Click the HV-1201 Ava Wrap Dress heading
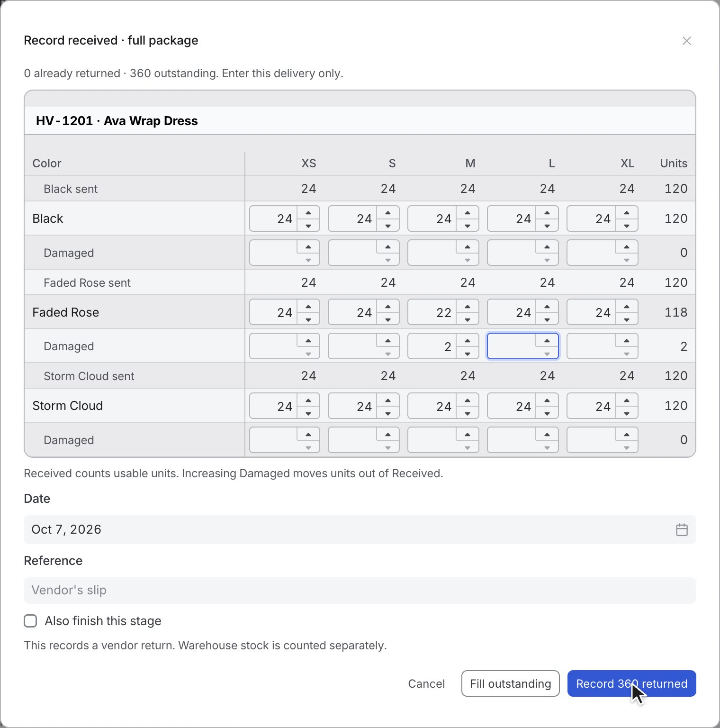720x728 pixels. click(117, 121)
